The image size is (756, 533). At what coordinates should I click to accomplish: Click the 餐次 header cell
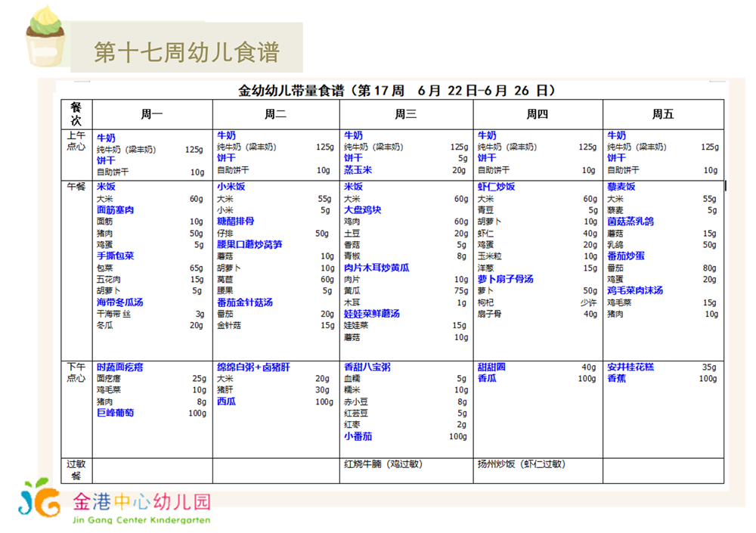tap(76, 114)
